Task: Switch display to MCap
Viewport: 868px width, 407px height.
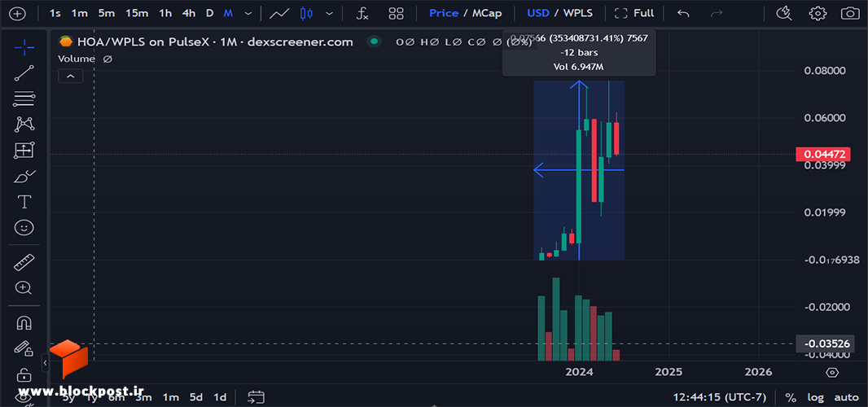Action: (487, 13)
